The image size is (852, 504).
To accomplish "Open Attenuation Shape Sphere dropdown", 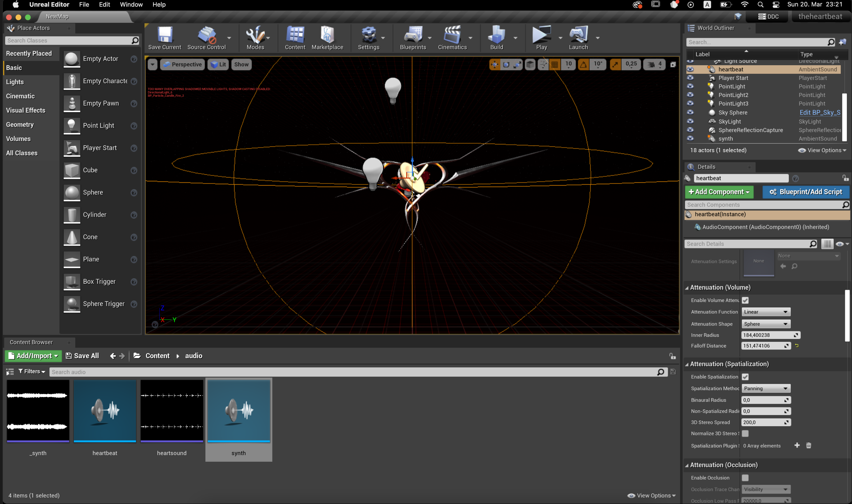I will (766, 324).
